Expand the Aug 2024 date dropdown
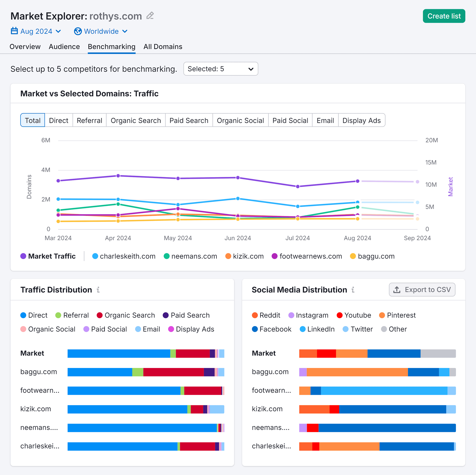Image resolution: width=476 pixels, height=475 pixels. 35,31
